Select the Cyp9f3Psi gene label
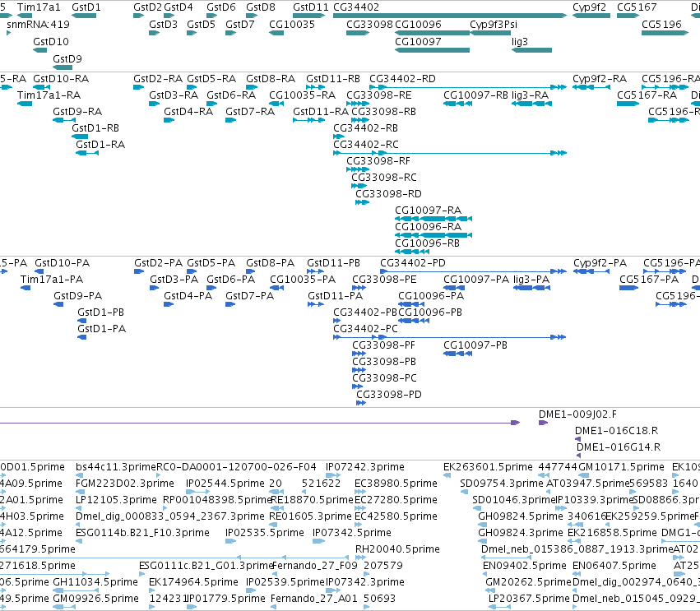 pyautogui.click(x=494, y=24)
